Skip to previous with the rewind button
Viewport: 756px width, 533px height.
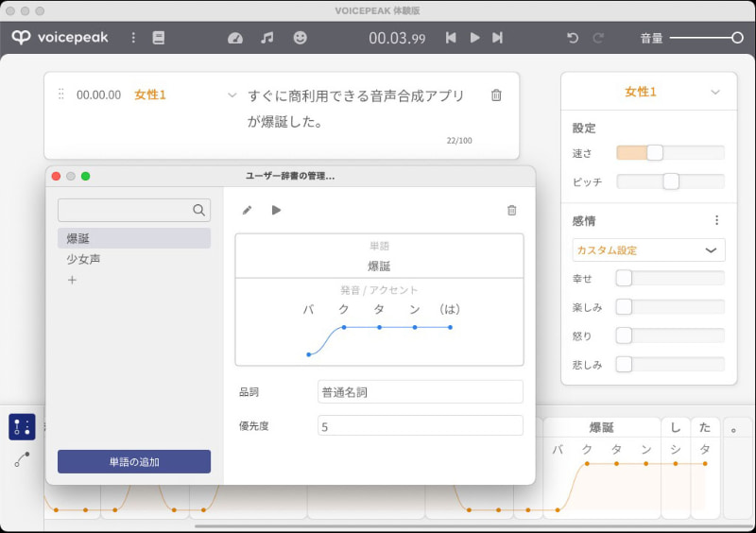pos(451,38)
